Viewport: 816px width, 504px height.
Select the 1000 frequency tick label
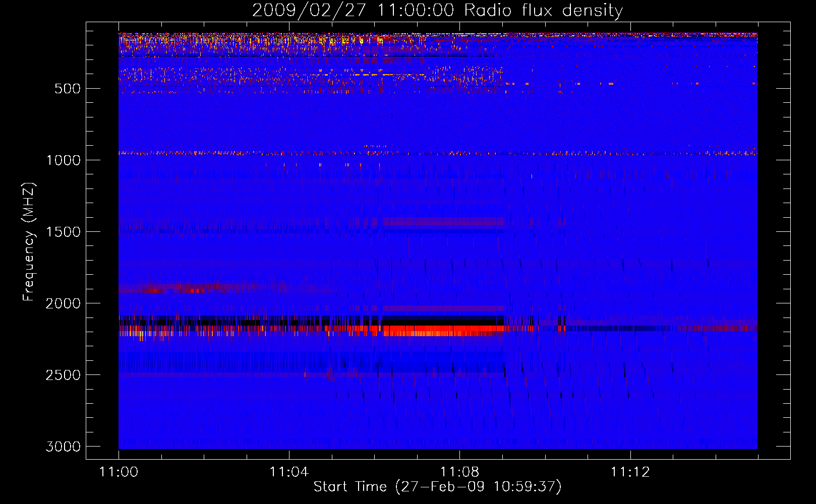[x=63, y=160]
